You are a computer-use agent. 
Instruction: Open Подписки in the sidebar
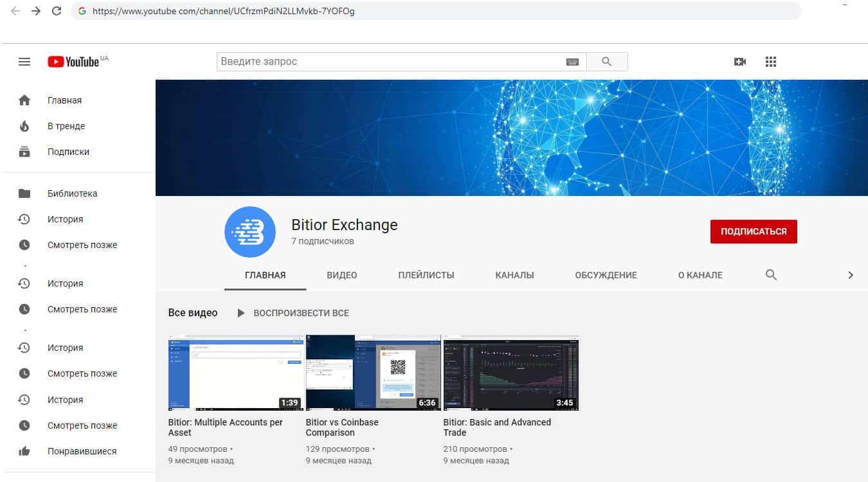pos(78,152)
